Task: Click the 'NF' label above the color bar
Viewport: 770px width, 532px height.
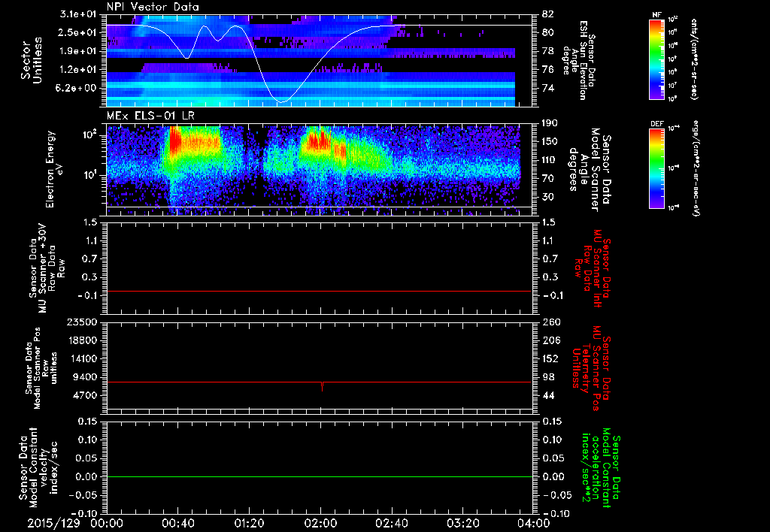Action: (x=656, y=15)
